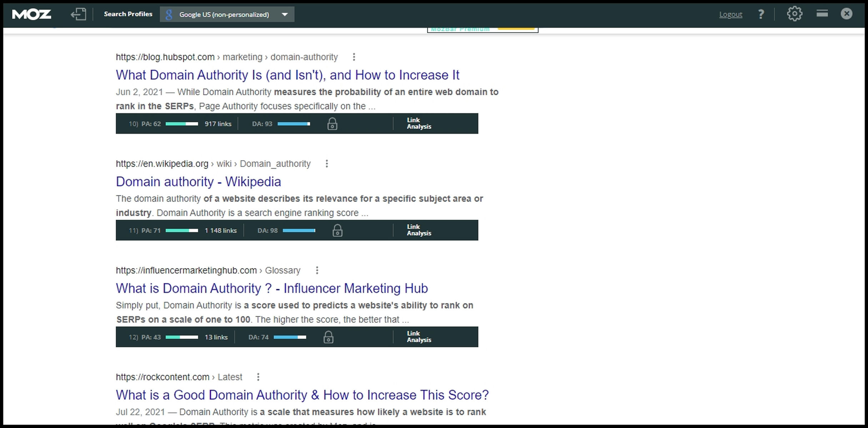Click the MozBar export SERP icon
The image size is (868, 428).
[79, 14]
